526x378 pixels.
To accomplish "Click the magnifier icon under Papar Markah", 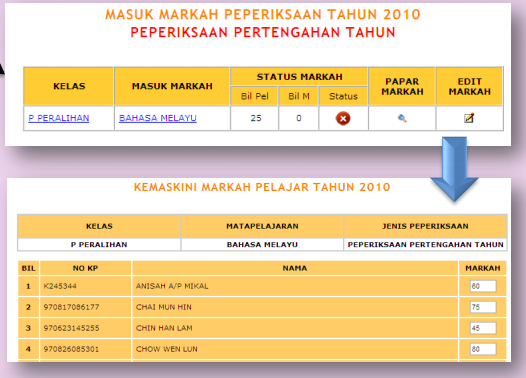I will (x=402, y=118).
